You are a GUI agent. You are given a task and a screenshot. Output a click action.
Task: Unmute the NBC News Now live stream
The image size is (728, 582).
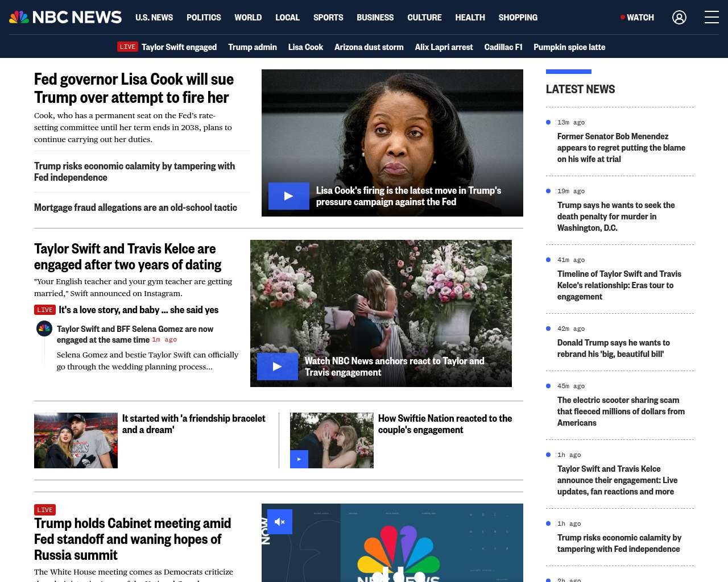(280, 522)
